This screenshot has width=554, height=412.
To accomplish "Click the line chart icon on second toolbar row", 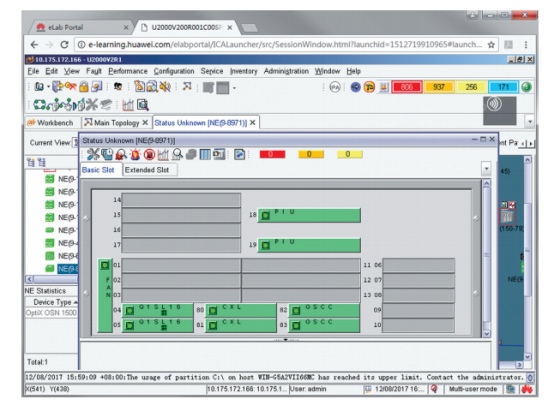I will tap(128, 105).
